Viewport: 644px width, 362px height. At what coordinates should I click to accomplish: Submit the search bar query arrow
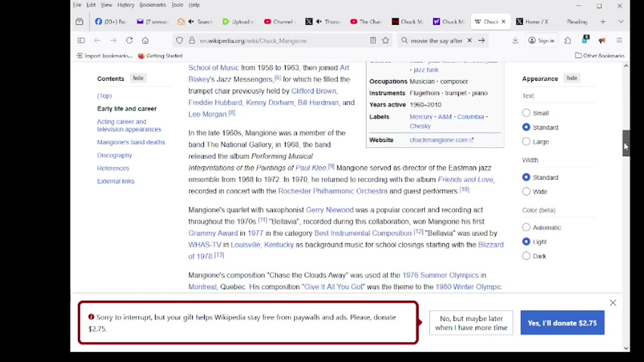point(481,40)
